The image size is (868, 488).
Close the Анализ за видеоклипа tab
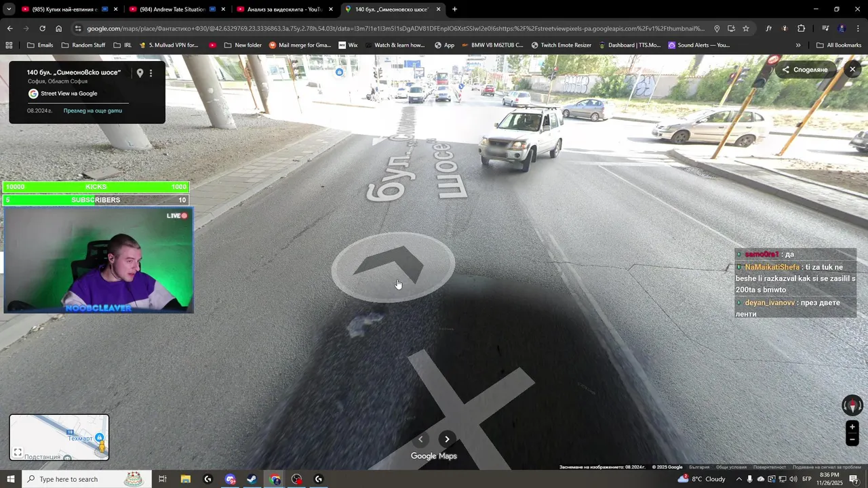[331, 9]
